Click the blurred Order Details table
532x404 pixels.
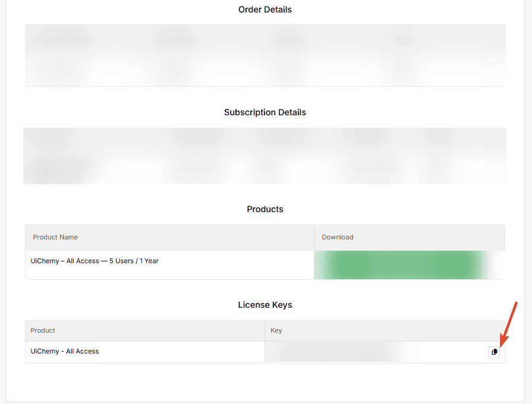265,55
